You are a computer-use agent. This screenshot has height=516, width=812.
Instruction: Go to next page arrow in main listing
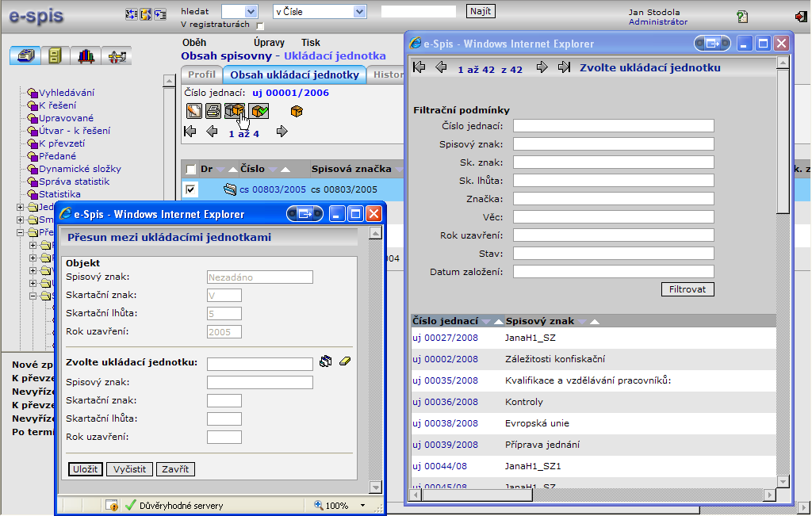pos(282,132)
